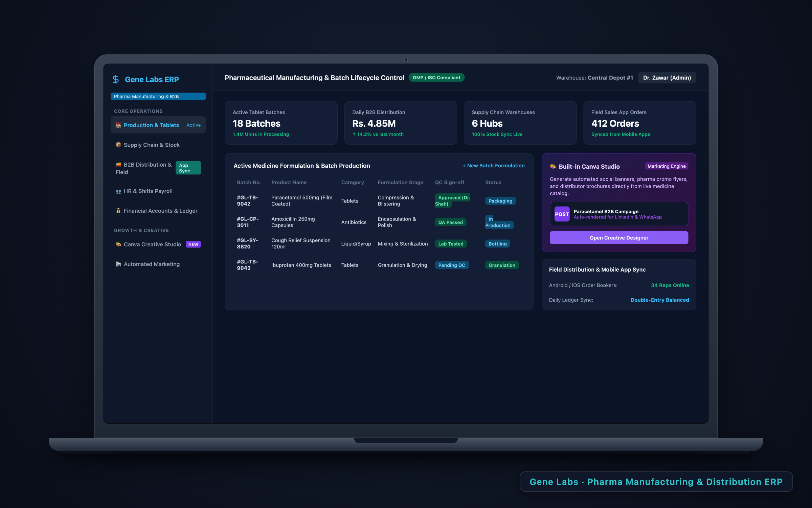This screenshot has width=812, height=508.
Task: Click the box icon beside Supply Chain & Stock
Action: (x=118, y=145)
